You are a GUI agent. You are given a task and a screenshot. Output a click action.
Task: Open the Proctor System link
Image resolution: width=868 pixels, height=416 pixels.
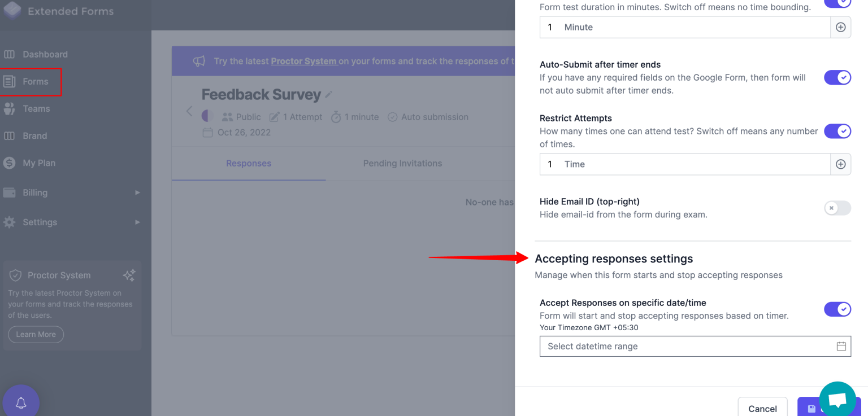pyautogui.click(x=304, y=61)
